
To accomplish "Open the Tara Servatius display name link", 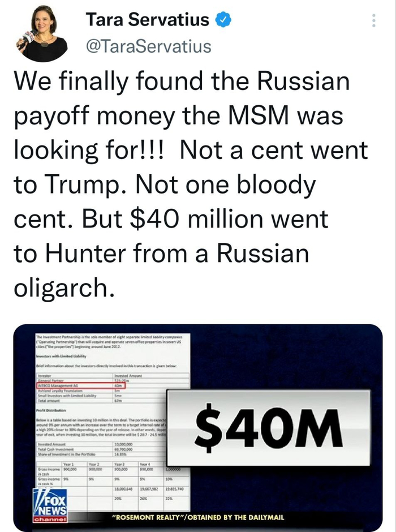I will (x=147, y=21).
